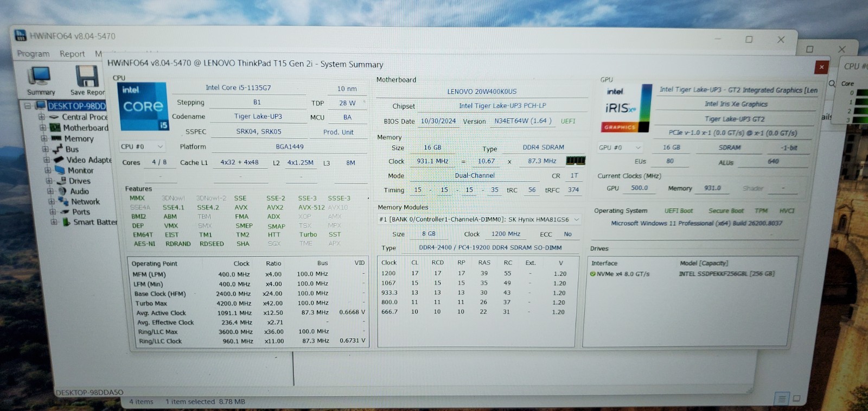This screenshot has height=411, width=868.
Task: Click the Dual-Channel mode value
Action: [x=475, y=175]
